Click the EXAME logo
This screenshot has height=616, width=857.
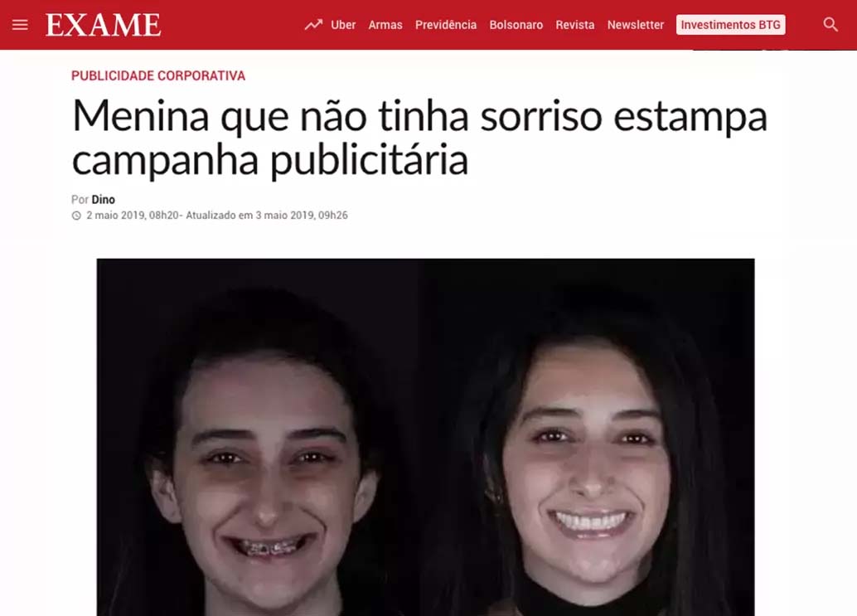tap(104, 25)
